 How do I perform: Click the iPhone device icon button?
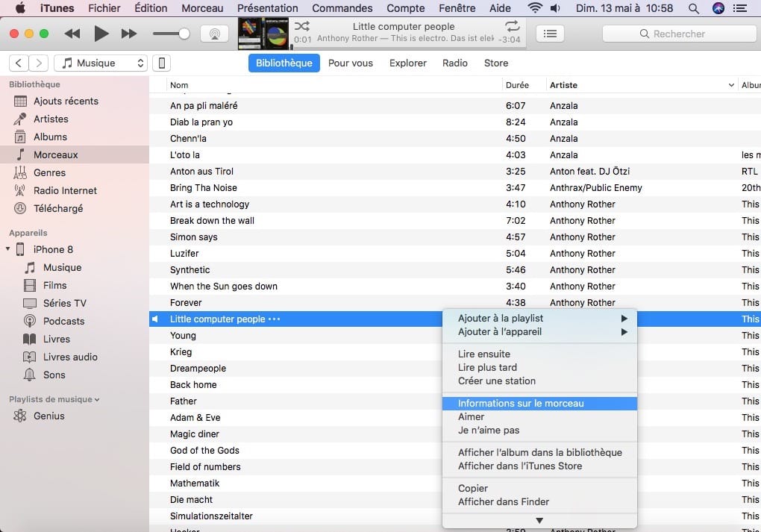pos(161,63)
